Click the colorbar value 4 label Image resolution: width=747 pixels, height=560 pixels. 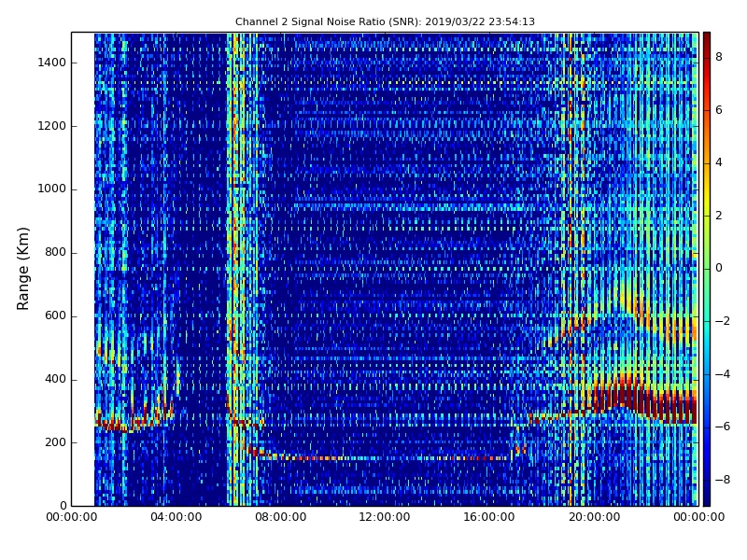pos(719,162)
